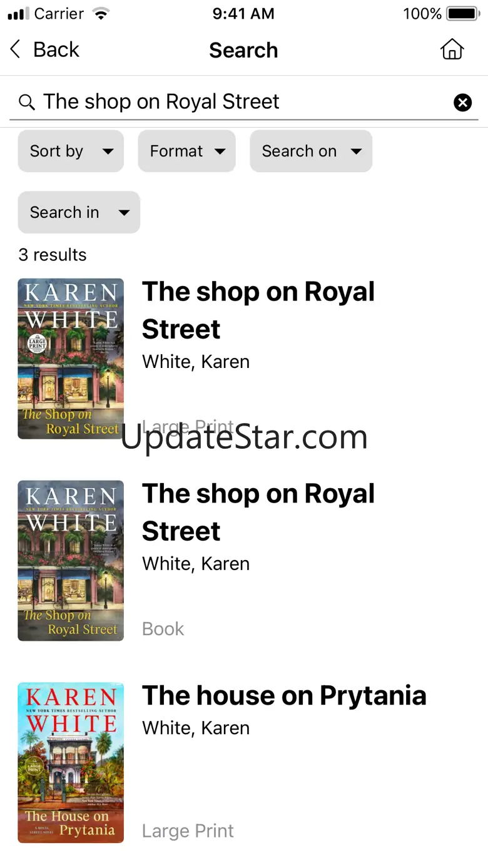The height and width of the screenshot is (868, 488).
Task: Select The house on Prytania title
Action: [284, 695]
